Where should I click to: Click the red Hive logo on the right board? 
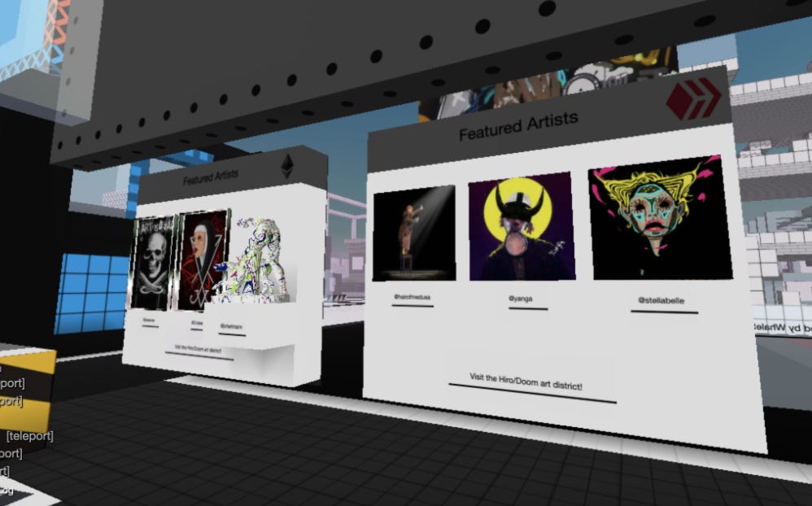pos(693,98)
